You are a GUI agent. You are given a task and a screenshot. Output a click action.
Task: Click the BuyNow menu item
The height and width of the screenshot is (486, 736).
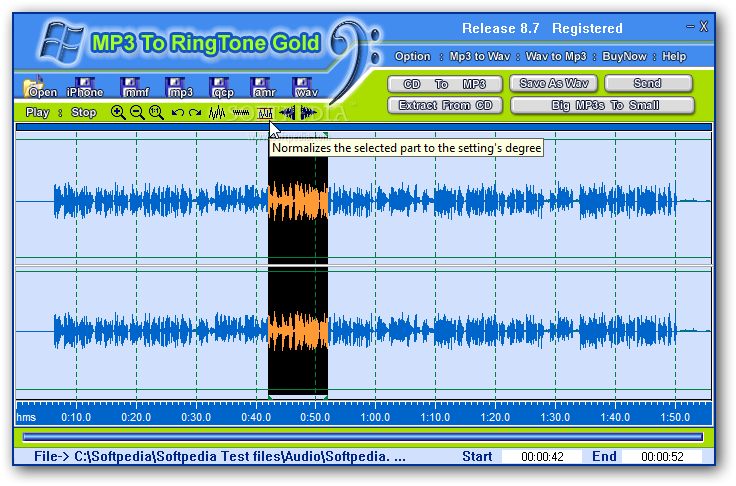(624, 56)
